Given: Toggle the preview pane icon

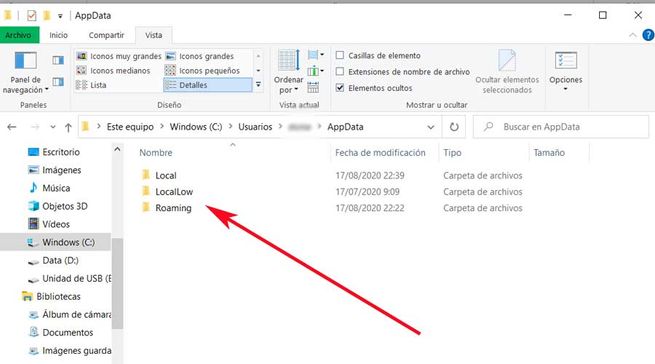Looking at the screenshot, I should [58, 61].
